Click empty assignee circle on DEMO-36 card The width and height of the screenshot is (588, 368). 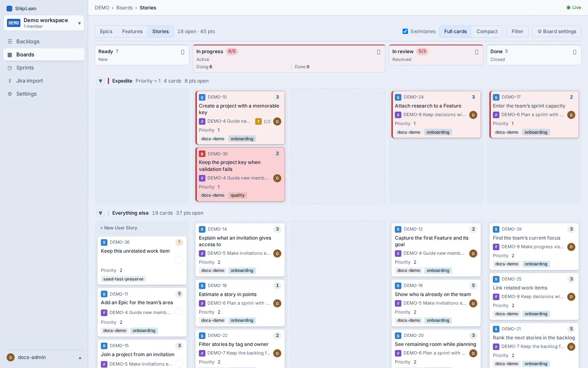[179, 260]
